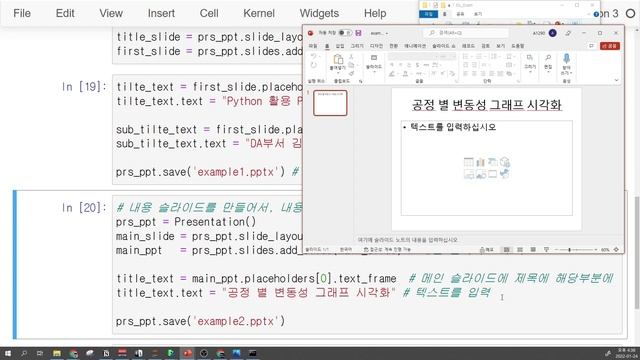Collapse the PowerPoint ribbon with the chevron

pyautogui.click(x=616, y=80)
